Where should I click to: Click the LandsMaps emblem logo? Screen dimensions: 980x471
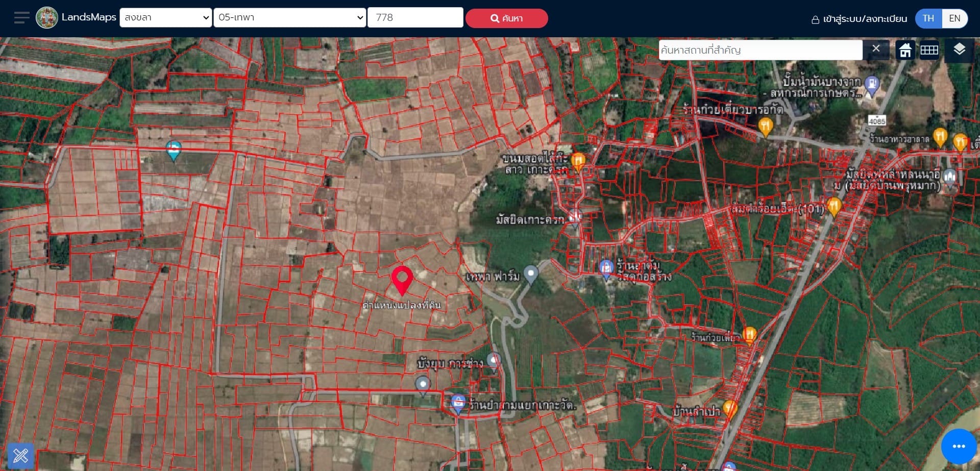point(47,18)
